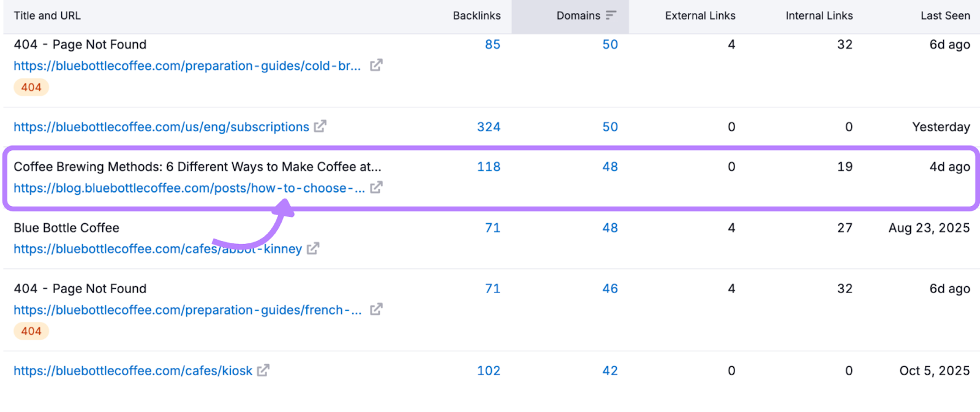The height and width of the screenshot is (412, 980).
Task: Sort table by Last Seen header
Action: click(945, 16)
